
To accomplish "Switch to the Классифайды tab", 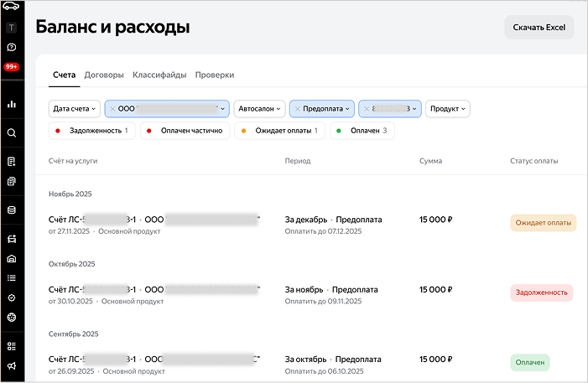I will point(159,75).
